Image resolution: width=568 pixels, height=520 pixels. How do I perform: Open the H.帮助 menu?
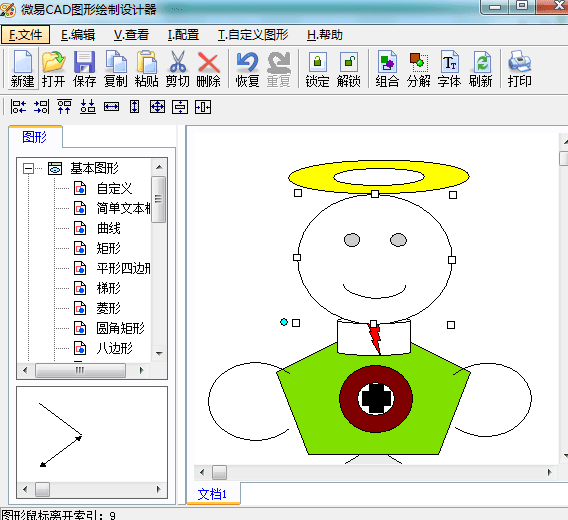point(325,35)
